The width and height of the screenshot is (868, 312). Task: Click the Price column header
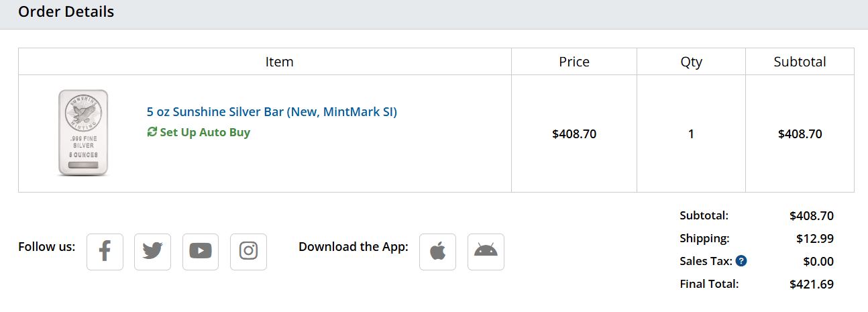(574, 62)
